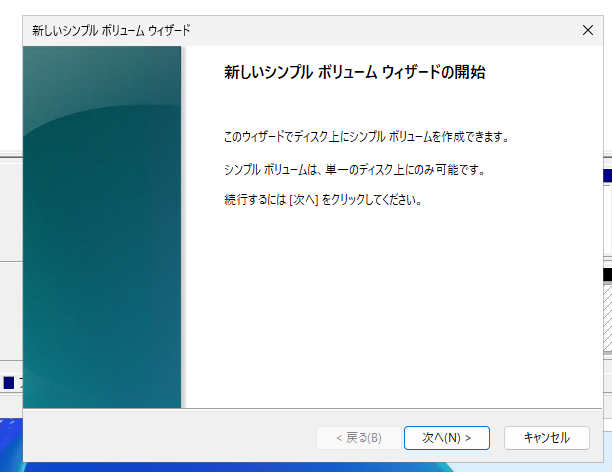The width and height of the screenshot is (612, 472).
Task: Click the black partition header bar at right edge
Action: [607, 274]
